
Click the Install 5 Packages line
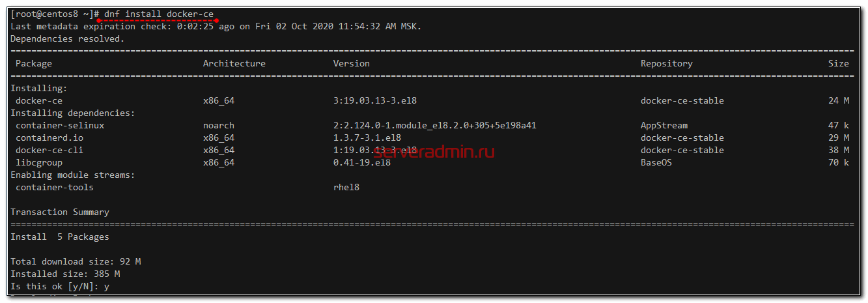click(60, 237)
